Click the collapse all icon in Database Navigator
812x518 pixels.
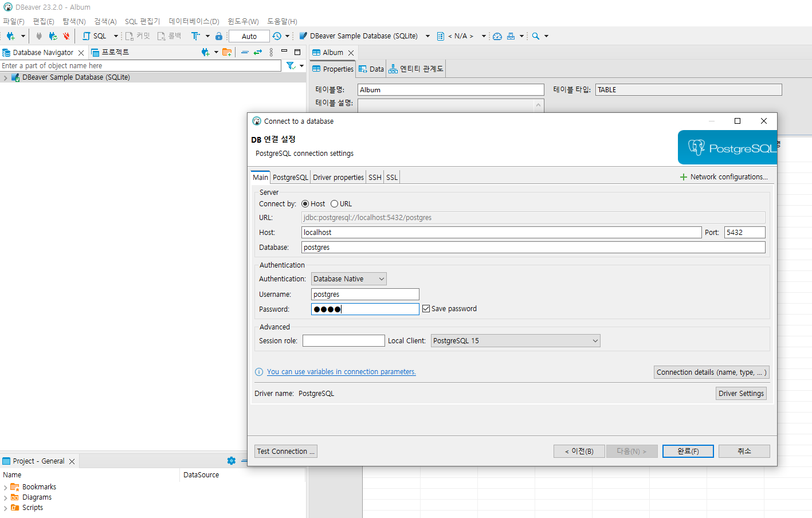click(245, 52)
